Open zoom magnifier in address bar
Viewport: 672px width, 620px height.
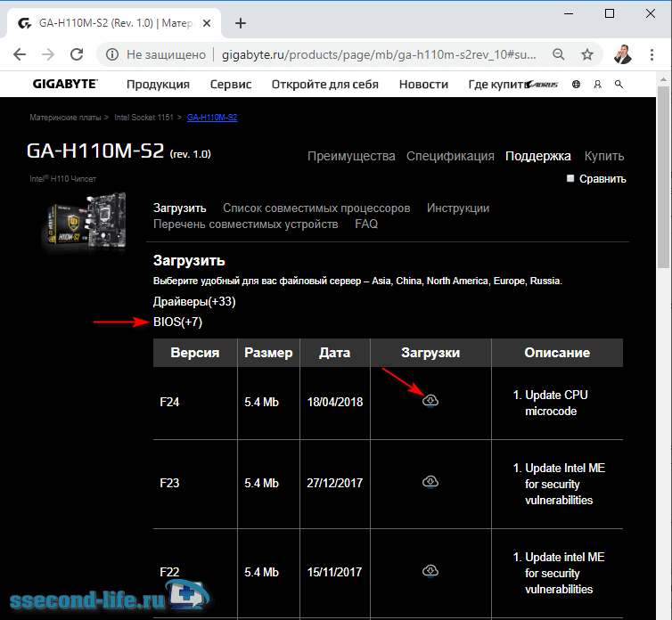coord(559,54)
